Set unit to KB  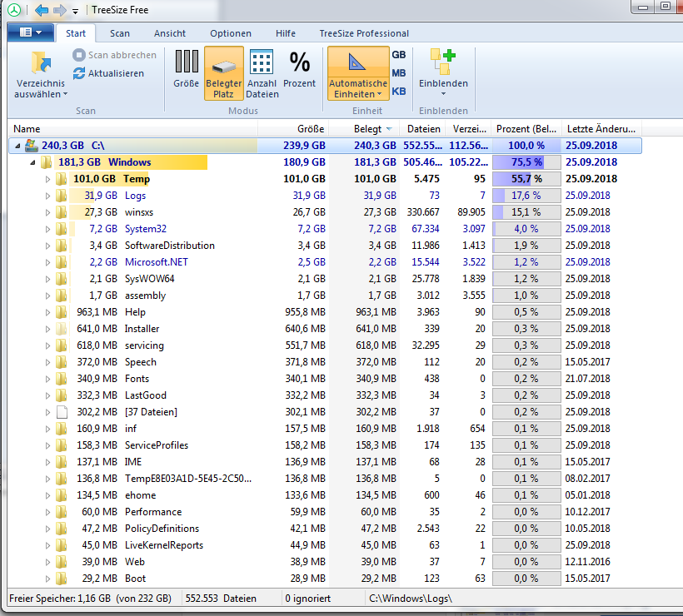[x=399, y=92]
